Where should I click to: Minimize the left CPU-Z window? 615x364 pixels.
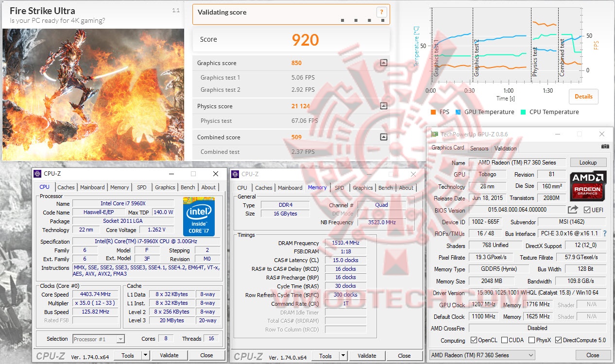tap(171, 174)
